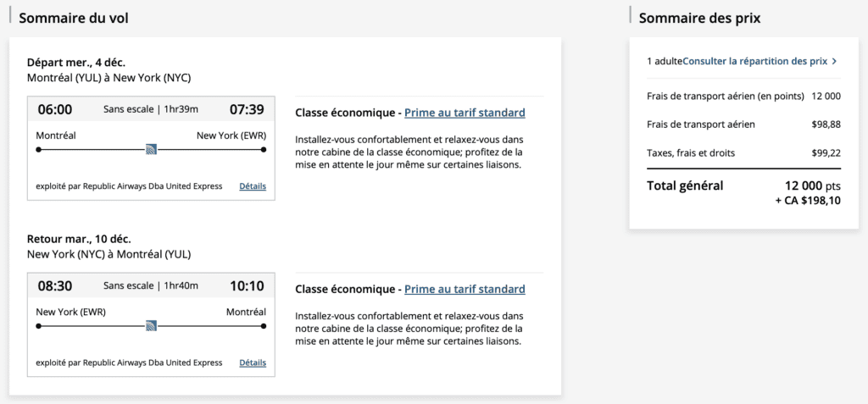
Task: Click the Frais de transport aérien (en points) row
Action: coord(725,96)
